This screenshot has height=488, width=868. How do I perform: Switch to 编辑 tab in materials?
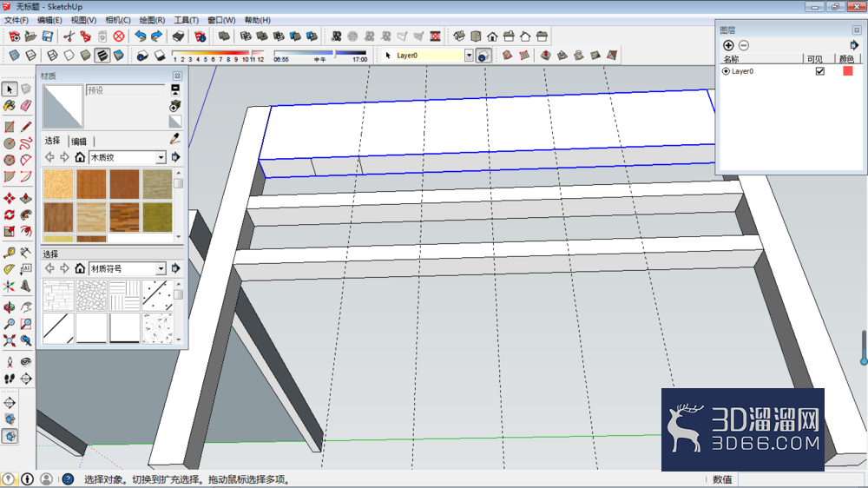coord(79,142)
